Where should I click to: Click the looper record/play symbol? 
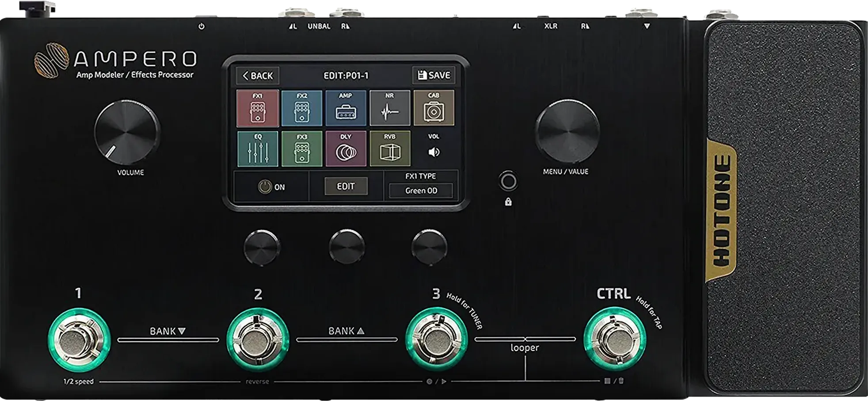[436, 381]
